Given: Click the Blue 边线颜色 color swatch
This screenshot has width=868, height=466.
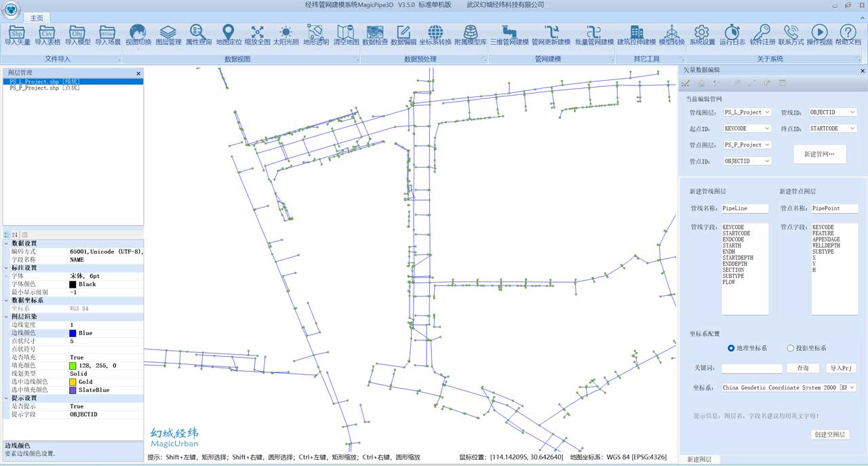Looking at the screenshot, I should click(73, 333).
